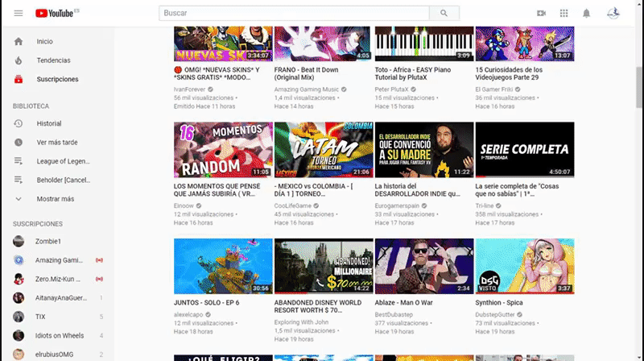This screenshot has width=644, height=361.
Task: Play the Synthion Spica anime thumbnail
Action: pyautogui.click(x=525, y=266)
